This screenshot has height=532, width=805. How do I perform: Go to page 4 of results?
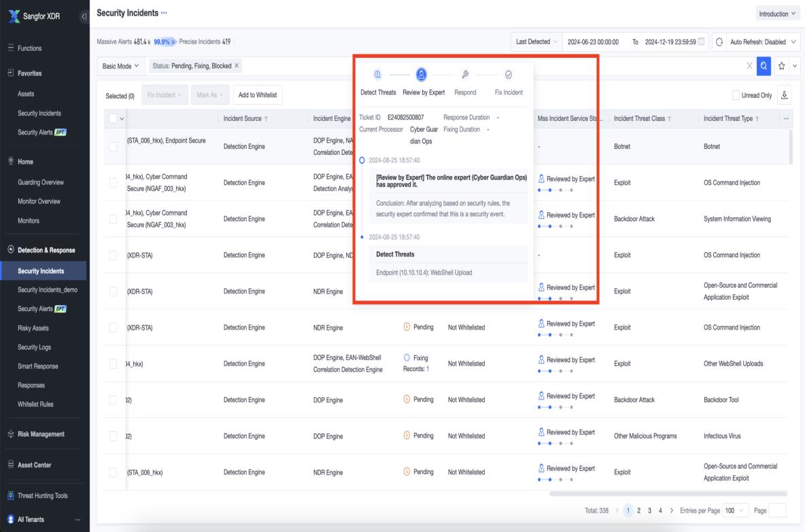[x=660, y=510]
